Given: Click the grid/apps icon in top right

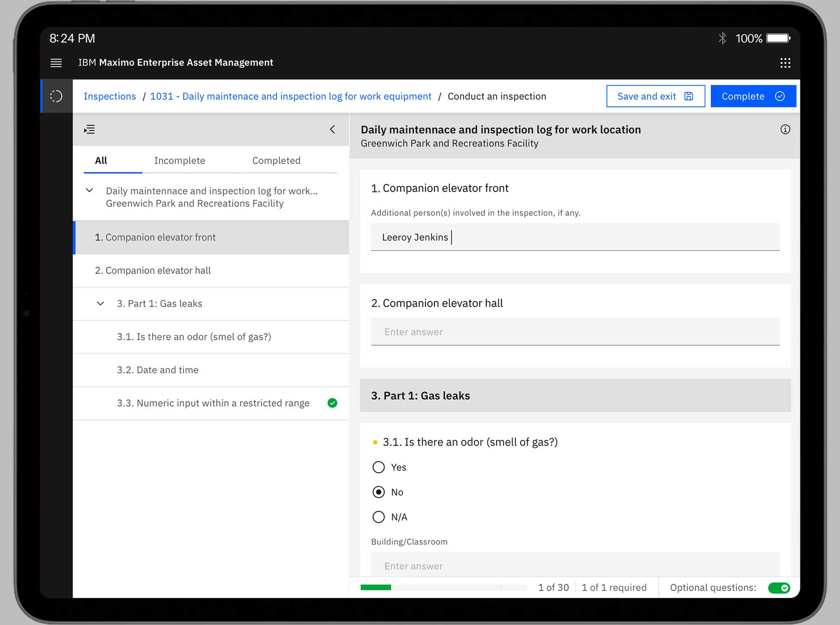Looking at the screenshot, I should 785,63.
